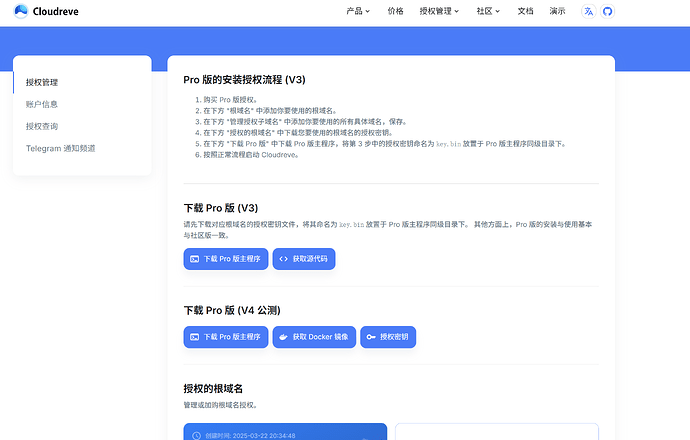
Task: Click the Cloudreve logo icon
Action: (x=21, y=11)
